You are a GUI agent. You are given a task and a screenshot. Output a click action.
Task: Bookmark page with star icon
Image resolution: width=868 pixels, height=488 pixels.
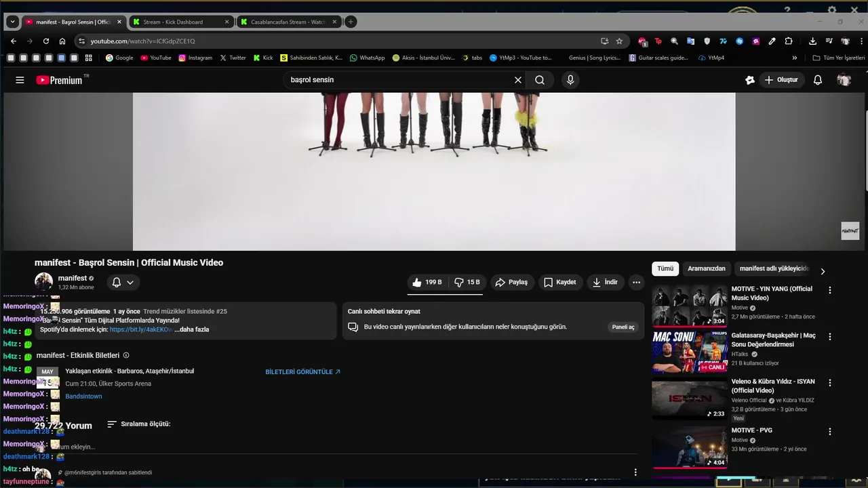tap(619, 41)
